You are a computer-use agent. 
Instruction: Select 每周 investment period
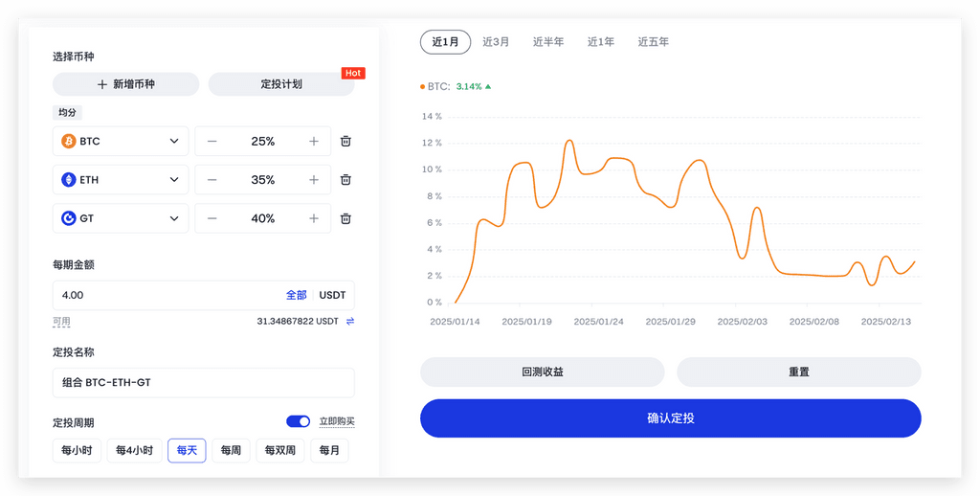231,450
